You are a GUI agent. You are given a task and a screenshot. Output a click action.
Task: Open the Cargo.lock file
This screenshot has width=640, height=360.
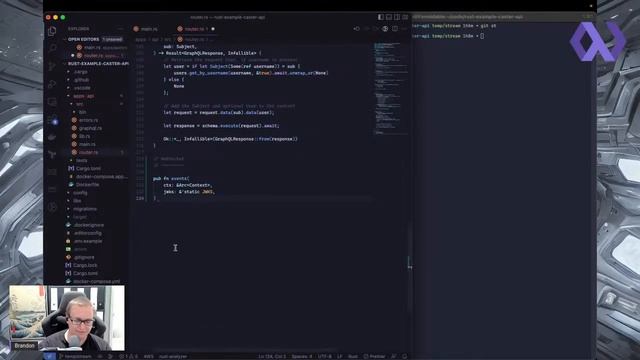(86, 265)
